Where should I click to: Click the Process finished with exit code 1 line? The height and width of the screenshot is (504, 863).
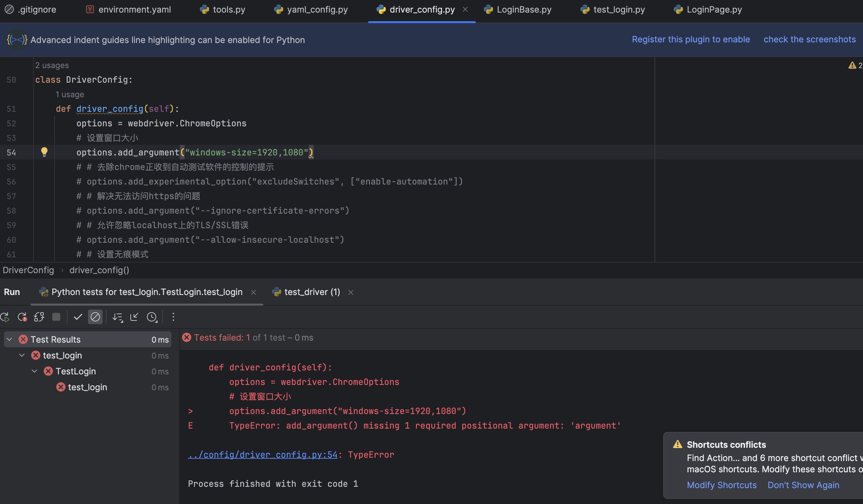[273, 483]
